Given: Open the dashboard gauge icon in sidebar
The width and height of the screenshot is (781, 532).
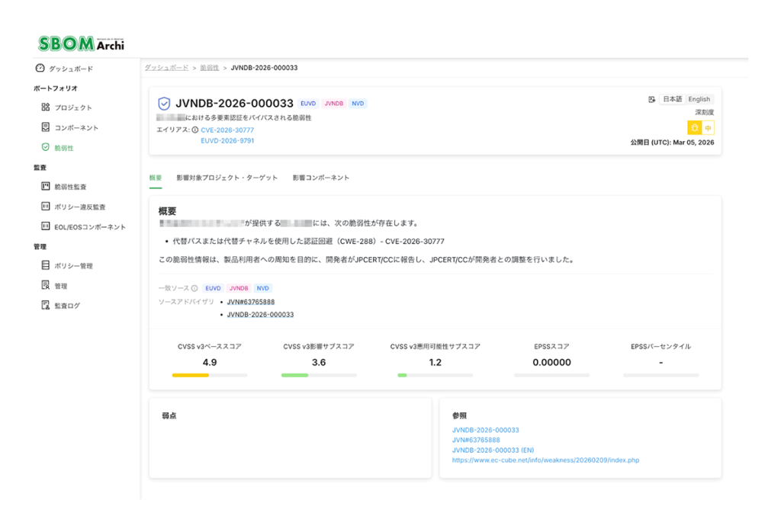Looking at the screenshot, I should tap(40, 68).
